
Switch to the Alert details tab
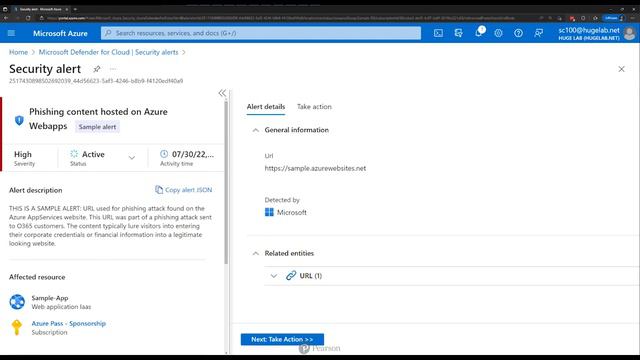coord(266,107)
